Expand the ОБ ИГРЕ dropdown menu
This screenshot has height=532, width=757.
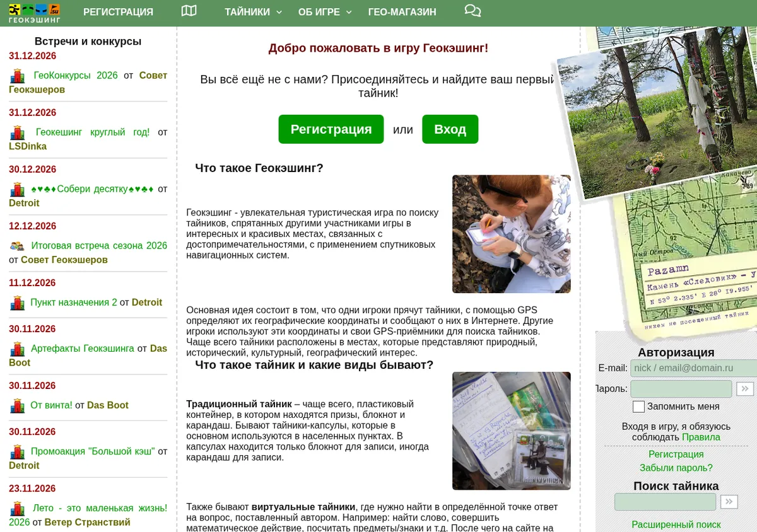click(325, 12)
